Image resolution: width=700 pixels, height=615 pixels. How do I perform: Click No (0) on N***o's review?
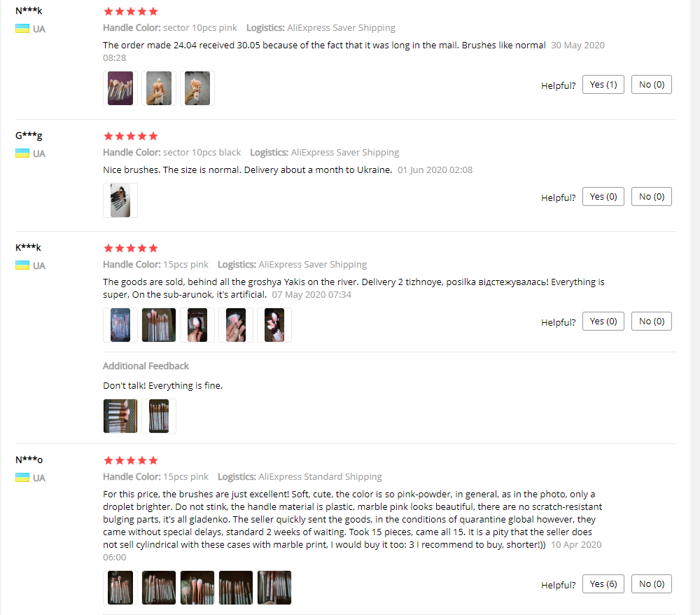click(651, 583)
